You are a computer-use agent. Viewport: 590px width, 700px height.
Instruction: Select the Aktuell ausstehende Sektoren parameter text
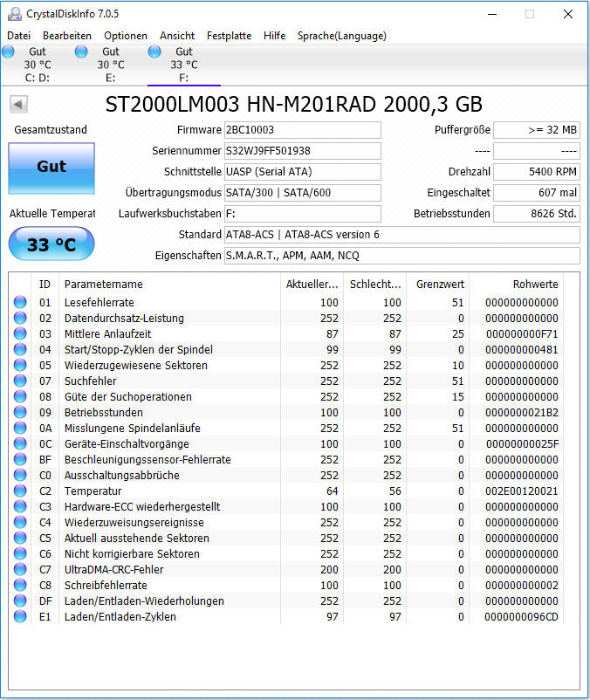(x=136, y=539)
